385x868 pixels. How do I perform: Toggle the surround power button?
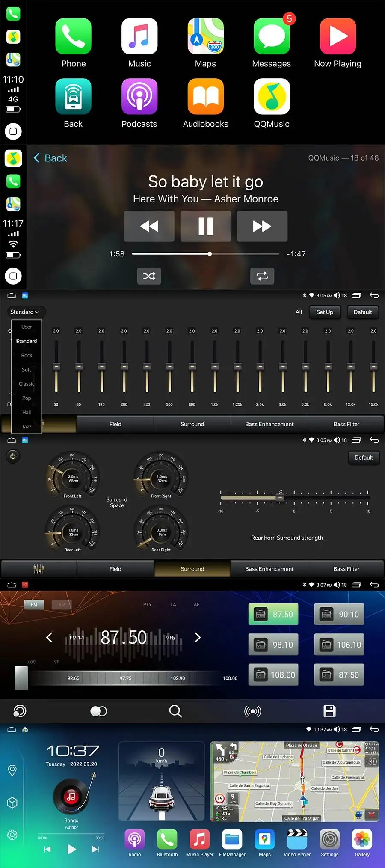[13, 456]
